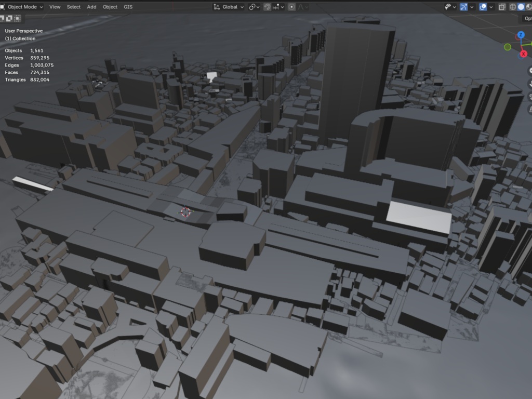Toggle the camera view button
Screen dimensions: 532x399
(x=529, y=97)
